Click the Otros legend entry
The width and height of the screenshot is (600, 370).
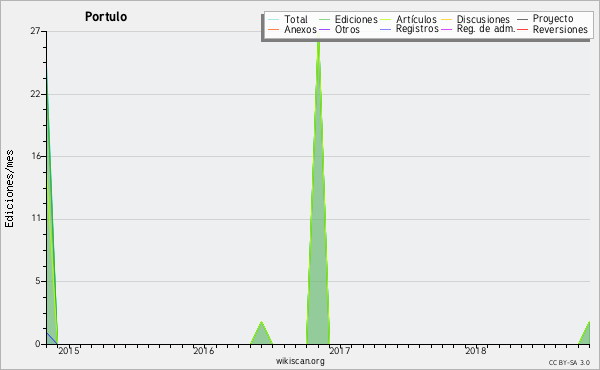[339, 29]
